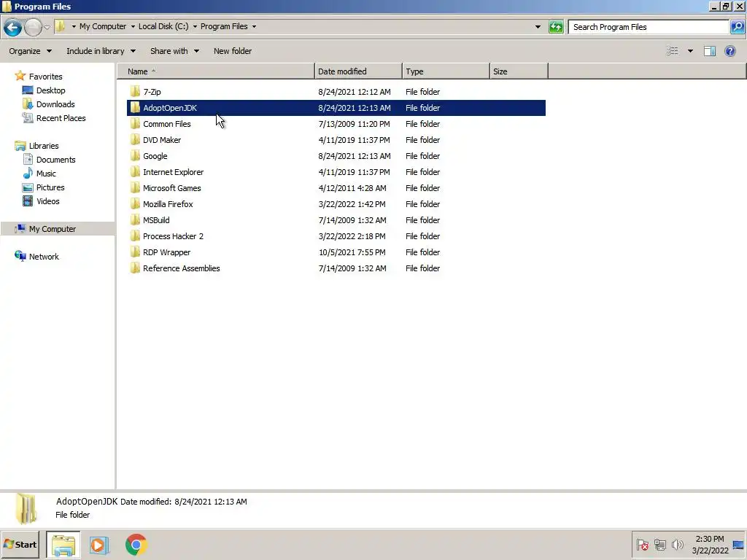
Task: Toggle the preview pane icon
Action: click(710, 51)
